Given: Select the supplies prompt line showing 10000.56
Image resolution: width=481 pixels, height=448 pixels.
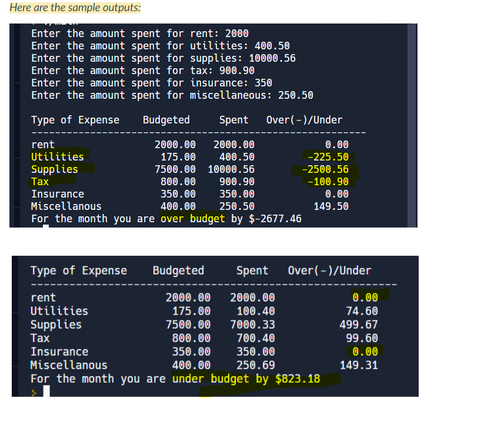Looking at the screenshot, I should tap(163, 58).
